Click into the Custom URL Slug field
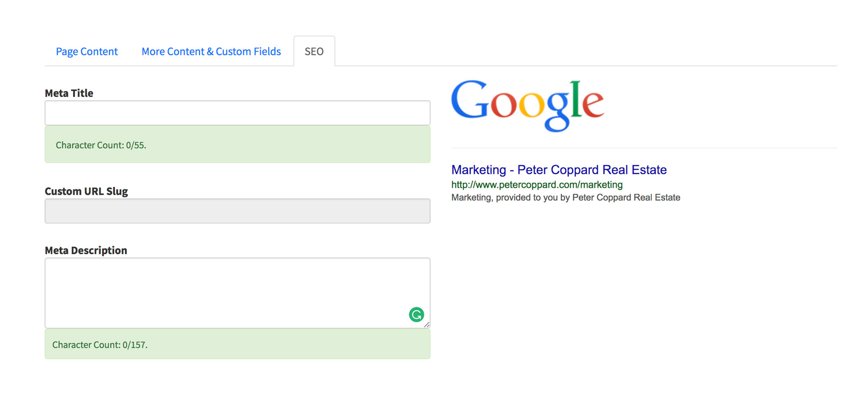This screenshot has width=868, height=400. coord(238,211)
